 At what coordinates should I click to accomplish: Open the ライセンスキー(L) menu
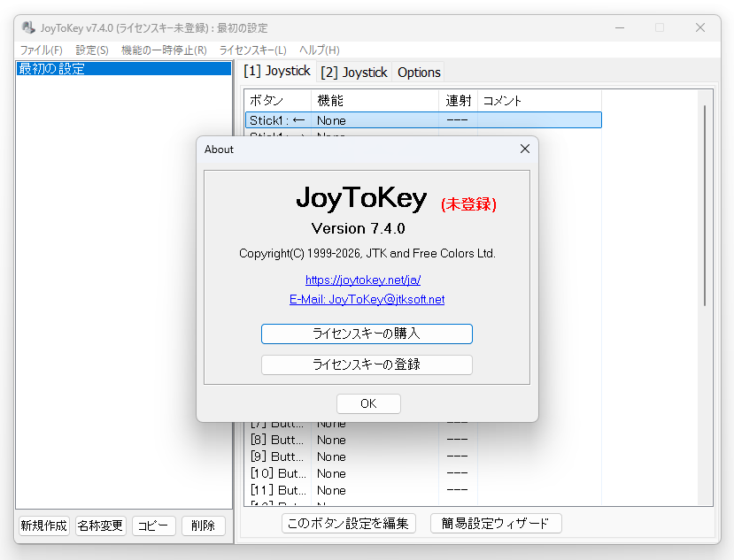(252, 50)
